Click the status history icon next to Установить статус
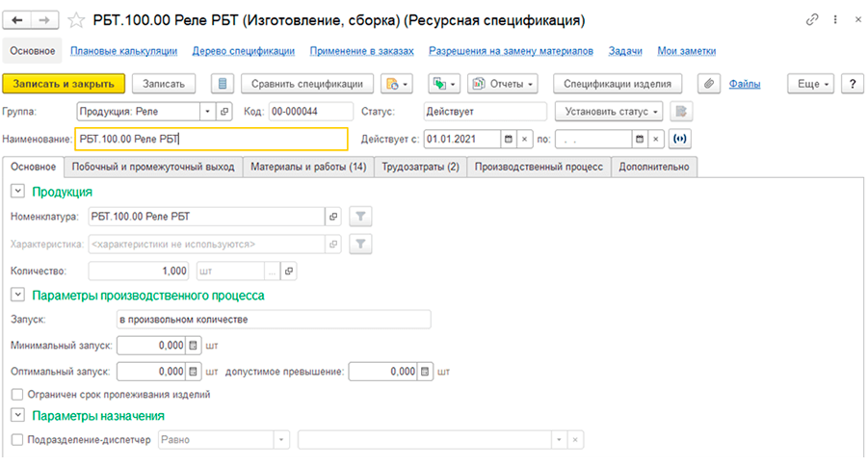Screen dimensions: 868x466 (681, 112)
